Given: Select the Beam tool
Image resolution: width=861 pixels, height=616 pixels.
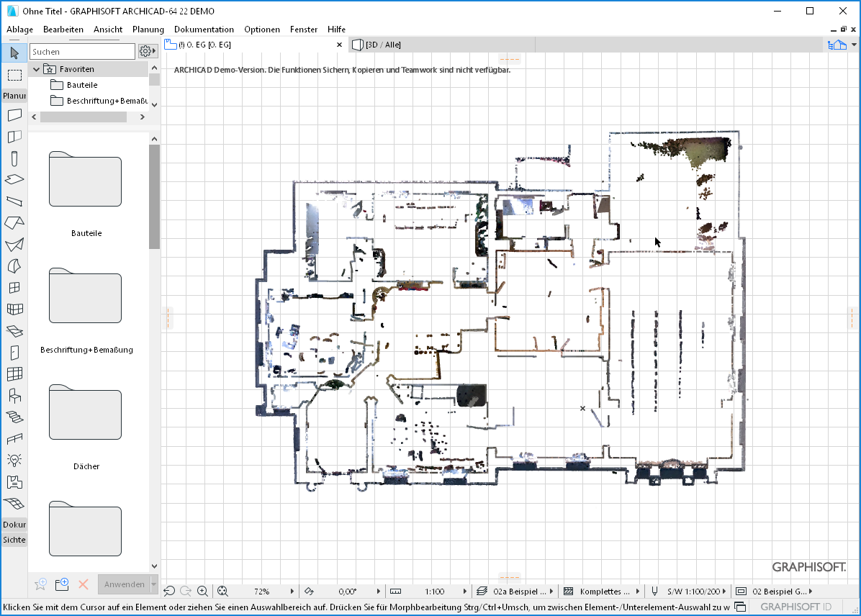Looking at the screenshot, I should point(14,201).
